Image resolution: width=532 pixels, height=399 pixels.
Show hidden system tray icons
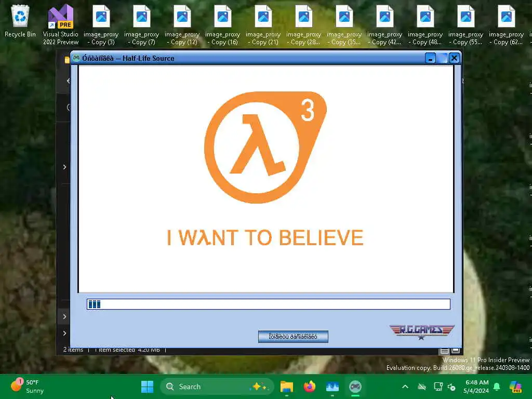[405, 387]
